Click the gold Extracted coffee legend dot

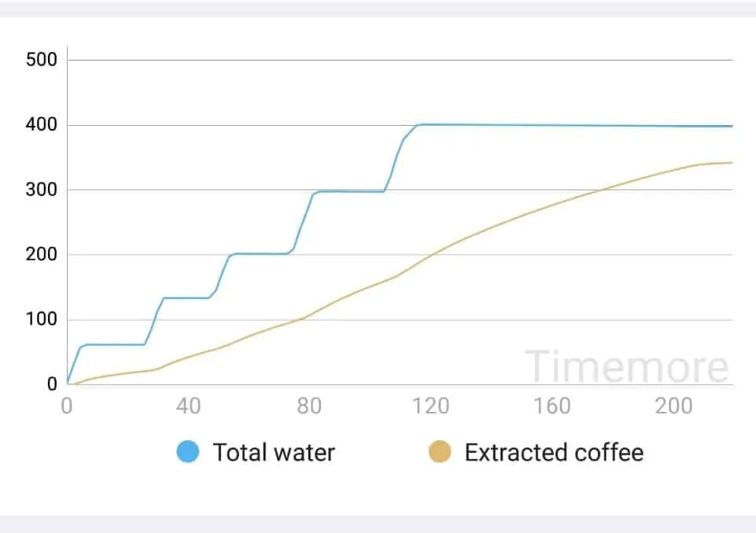click(x=439, y=452)
